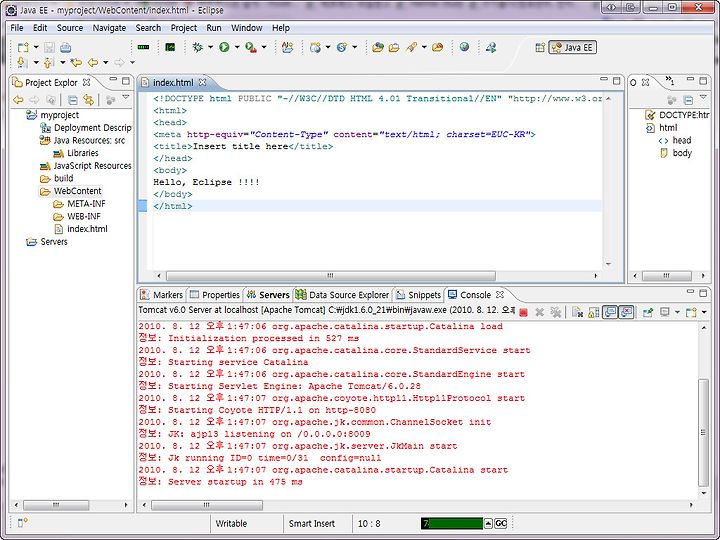Open the Window menu
The width and height of the screenshot is (720, 540).
point(247,28)
